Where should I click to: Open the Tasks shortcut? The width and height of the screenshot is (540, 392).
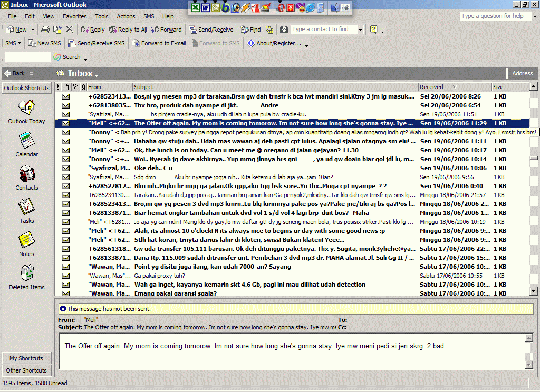(26, 211)
